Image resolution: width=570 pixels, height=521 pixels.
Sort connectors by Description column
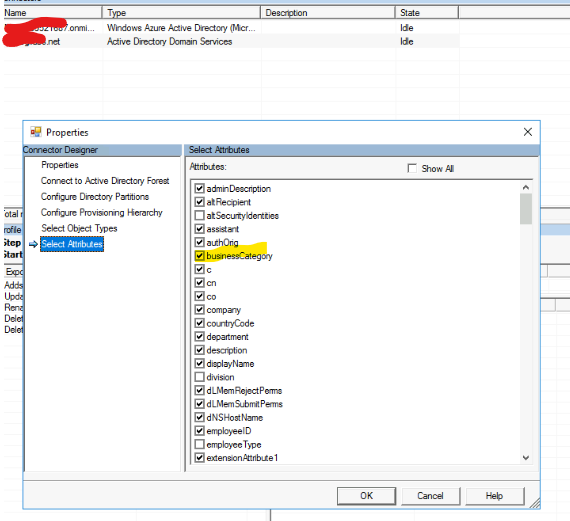click(x=328, y=13)
